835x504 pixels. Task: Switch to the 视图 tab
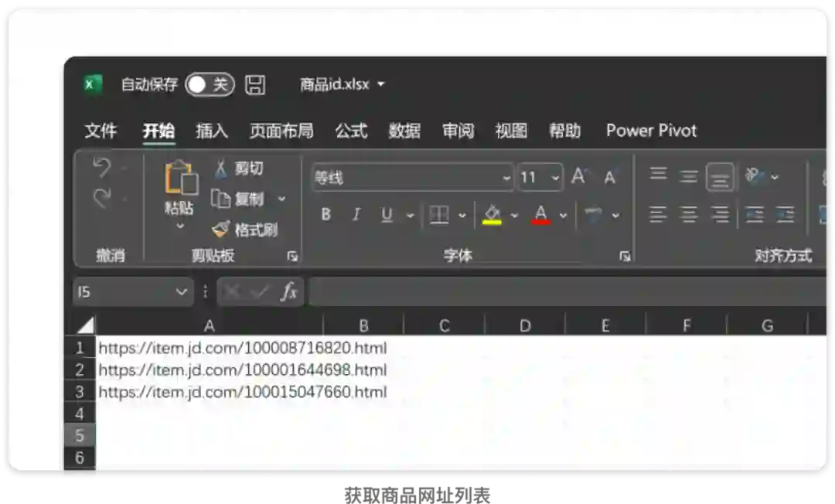pos(511,131)
